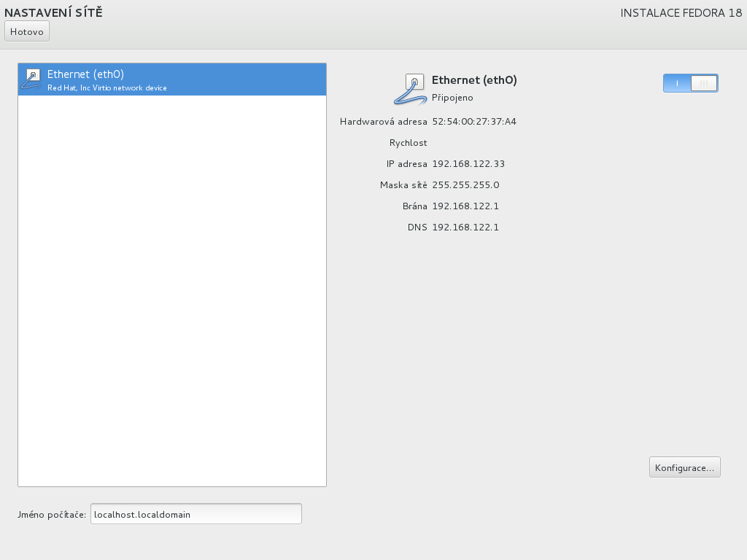Image resolution: width=747 pixels, height=560 pixels.
Task: Click the Red Hat Virtio network device subtitle
Action: click(x=107, y=88)
